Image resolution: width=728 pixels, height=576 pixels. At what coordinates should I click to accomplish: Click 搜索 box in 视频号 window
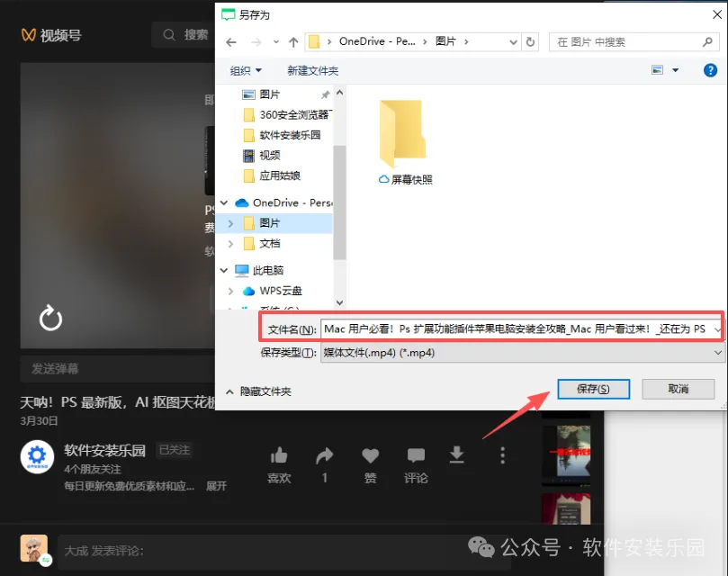184,34
